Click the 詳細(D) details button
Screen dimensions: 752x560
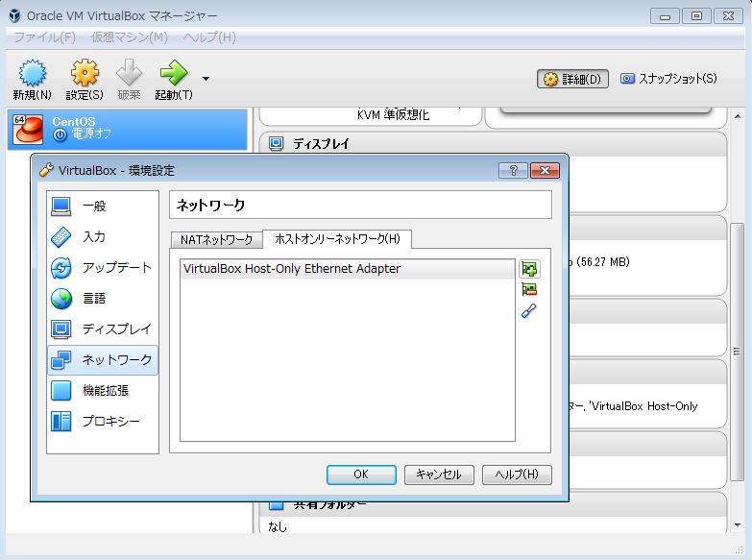coord(572,79)
